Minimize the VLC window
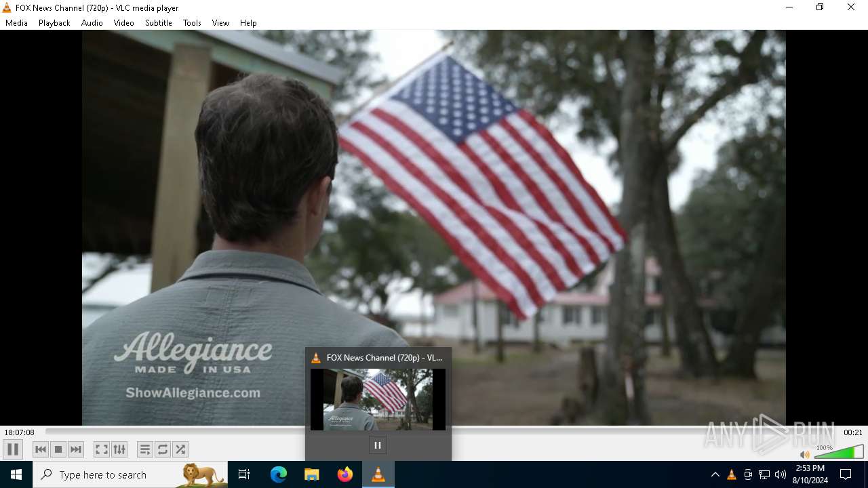868x488 pixels. [789, 7]
